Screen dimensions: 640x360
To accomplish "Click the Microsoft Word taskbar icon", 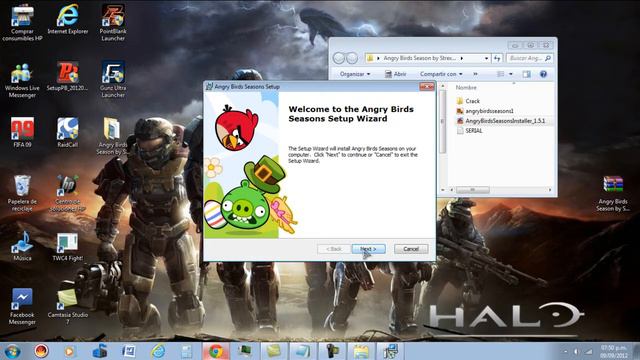I will pos(129,351).
